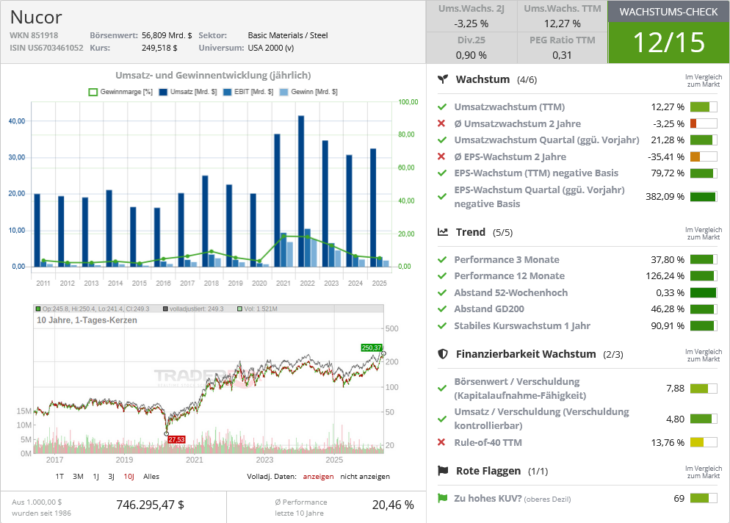Toggle Umsatz [Mrd. $] legend entry
Screen dimensions: 730x523
pos(188,92)
